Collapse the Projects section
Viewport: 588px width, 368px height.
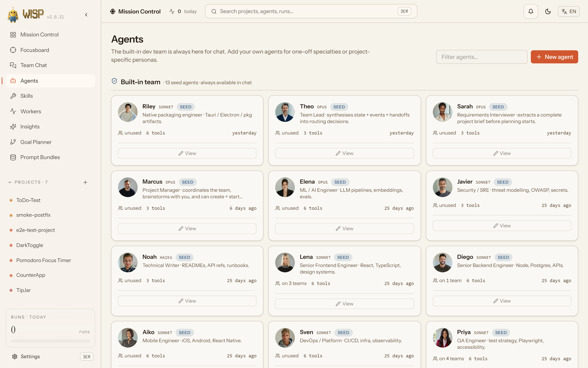point(10,182)
